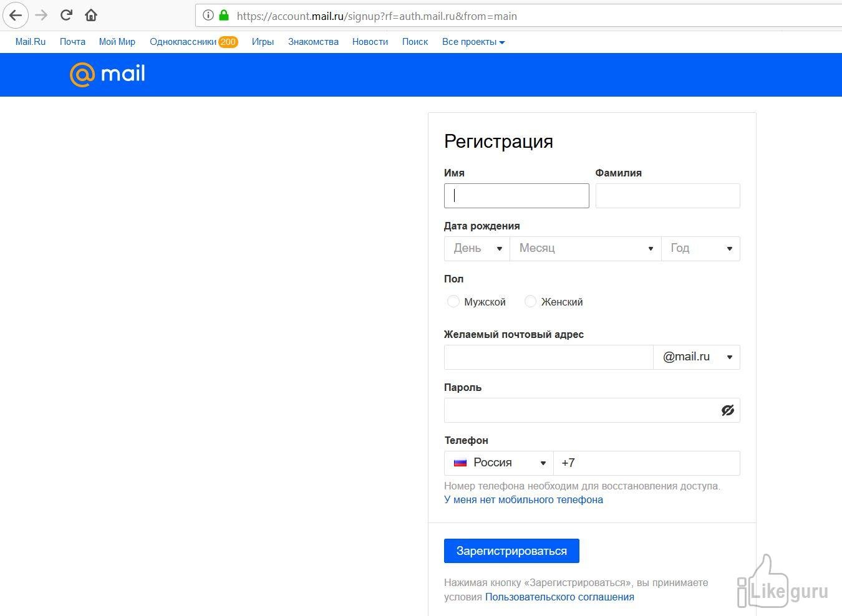This screenshot has height=616, width=842.
Task: Click the Зарегистрироваться button
Action: pos(511,551)
